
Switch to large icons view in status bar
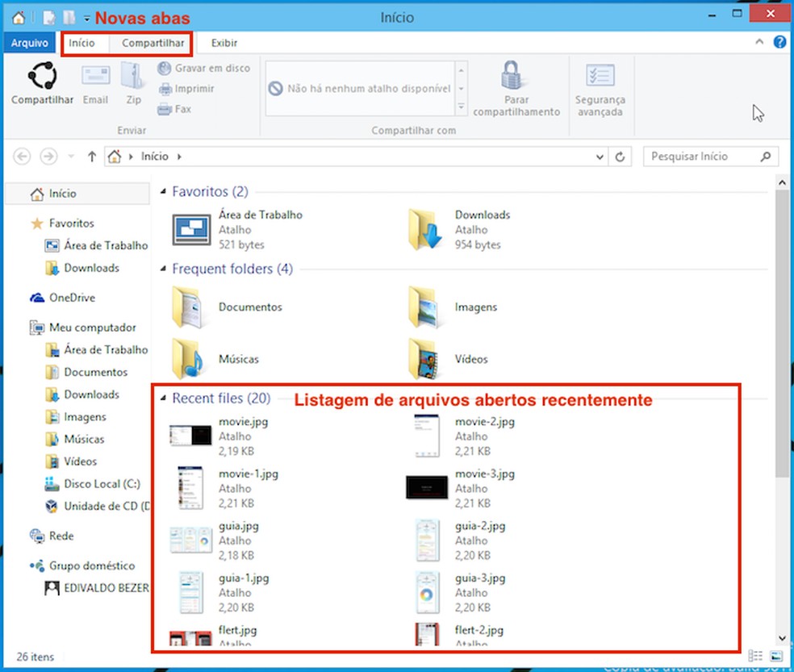tap(776, 657)
